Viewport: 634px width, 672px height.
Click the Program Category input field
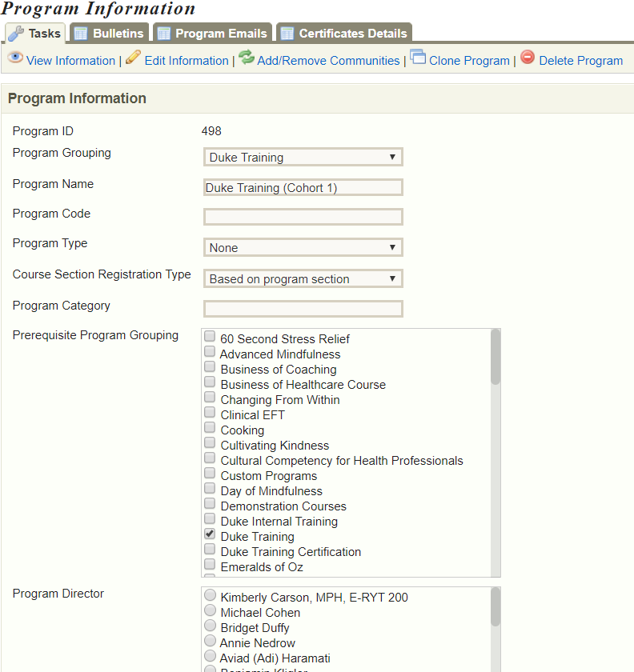coord(303,309)
